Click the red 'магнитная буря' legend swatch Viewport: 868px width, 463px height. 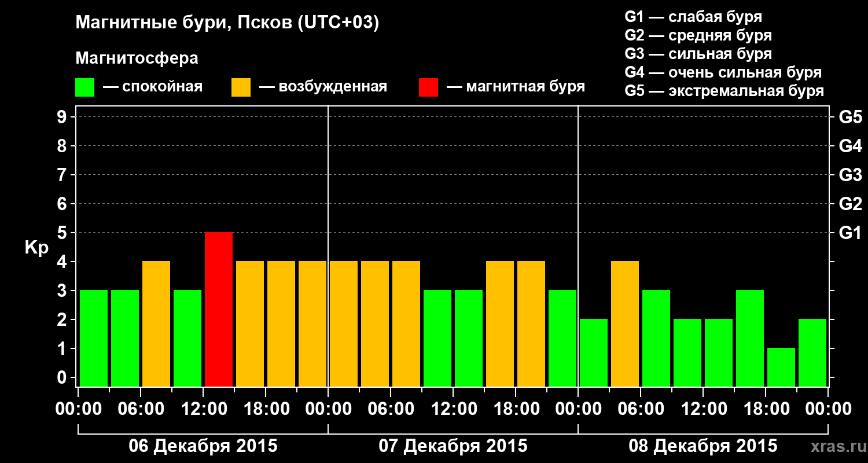(x=428, y=87)
